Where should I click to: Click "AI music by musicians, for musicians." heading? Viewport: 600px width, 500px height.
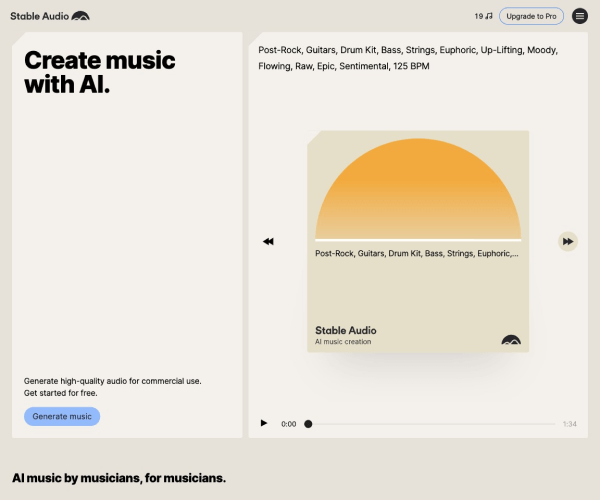pos(119,477)
